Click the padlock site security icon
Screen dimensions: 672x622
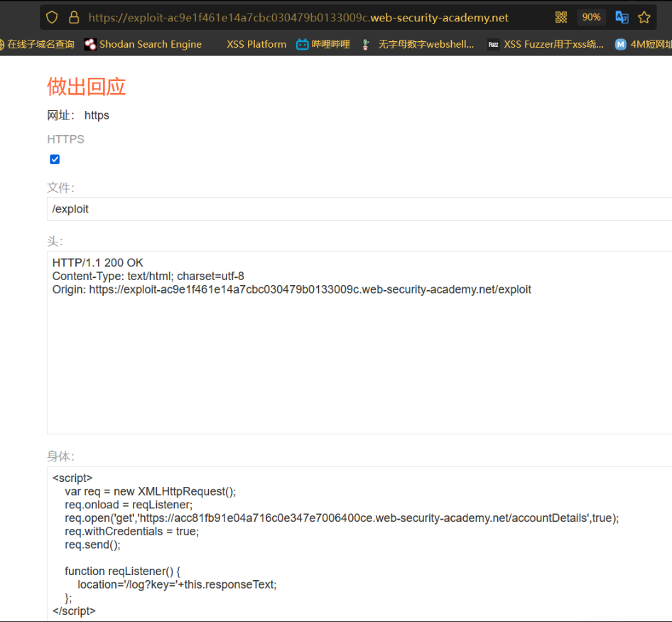[74, 18]
